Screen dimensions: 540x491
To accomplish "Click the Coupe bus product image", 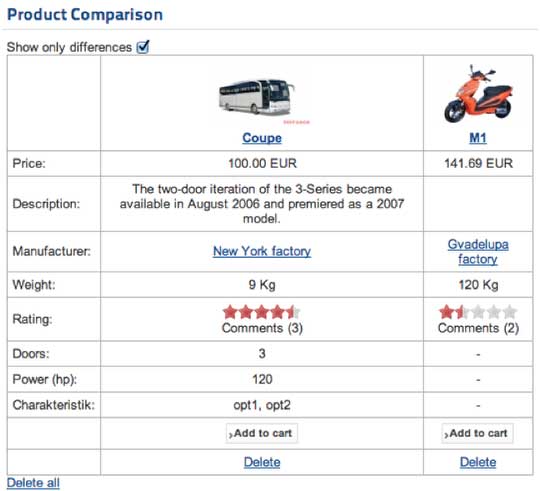I will point(257,97).
